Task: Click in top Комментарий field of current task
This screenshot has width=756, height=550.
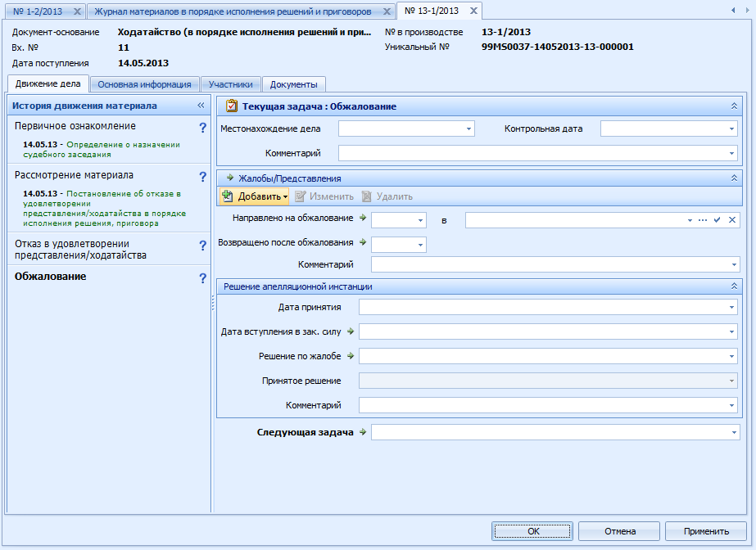Action: 537,153
